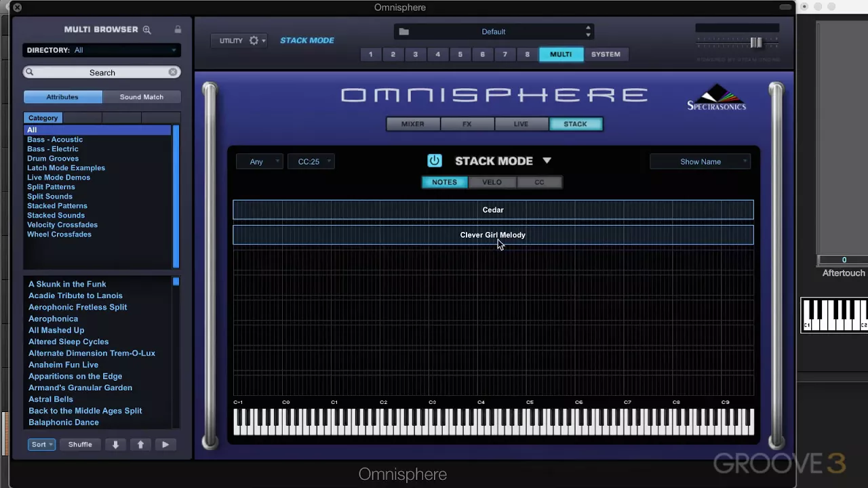This screenshot has height=488, width=868.
Task: Click the Default preset up/down stepper
Action: (588, 32)
